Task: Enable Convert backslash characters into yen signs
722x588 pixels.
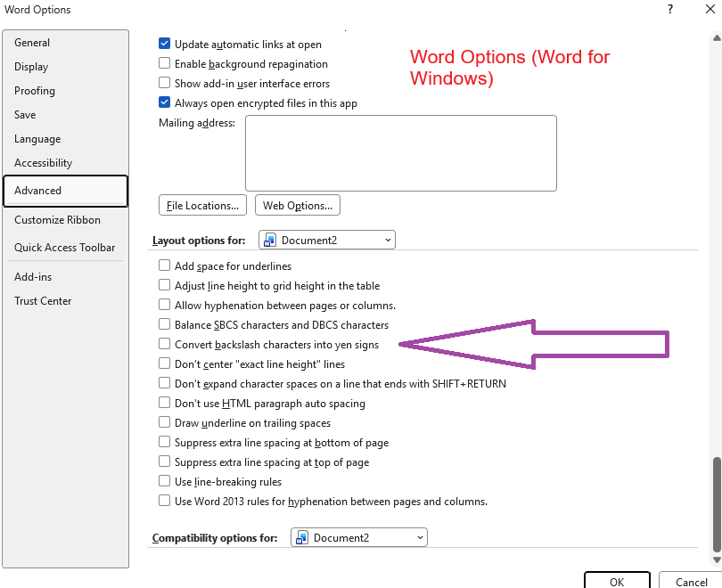Action: click(164, 344)
